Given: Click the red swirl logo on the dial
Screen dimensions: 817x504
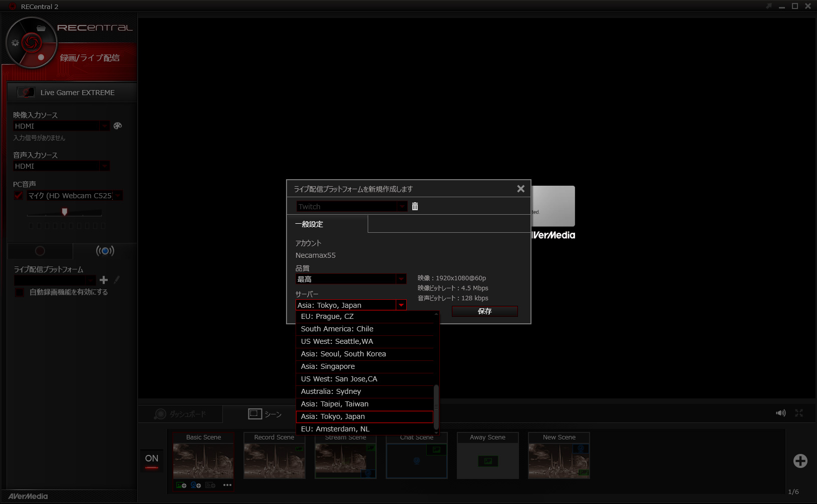Looking at the screenshot, I should (x=32, y=43).
